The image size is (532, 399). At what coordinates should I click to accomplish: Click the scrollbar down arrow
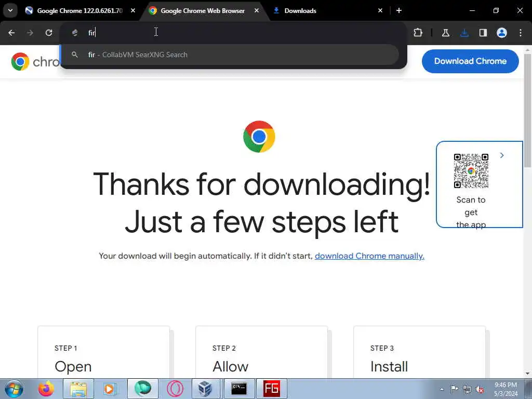click(x=528, y=374)
